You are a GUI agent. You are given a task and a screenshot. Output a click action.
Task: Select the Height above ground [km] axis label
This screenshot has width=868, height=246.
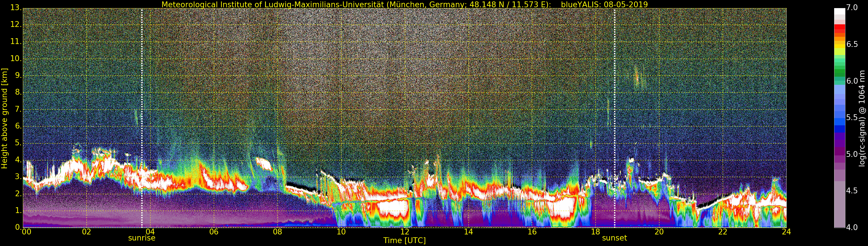click(x=4, y=118)
